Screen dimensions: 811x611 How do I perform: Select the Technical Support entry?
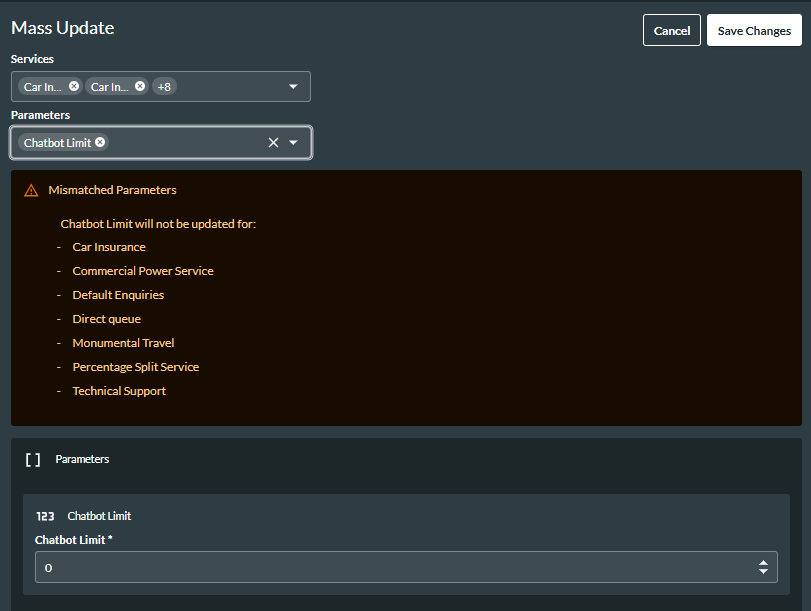(119, 391)
